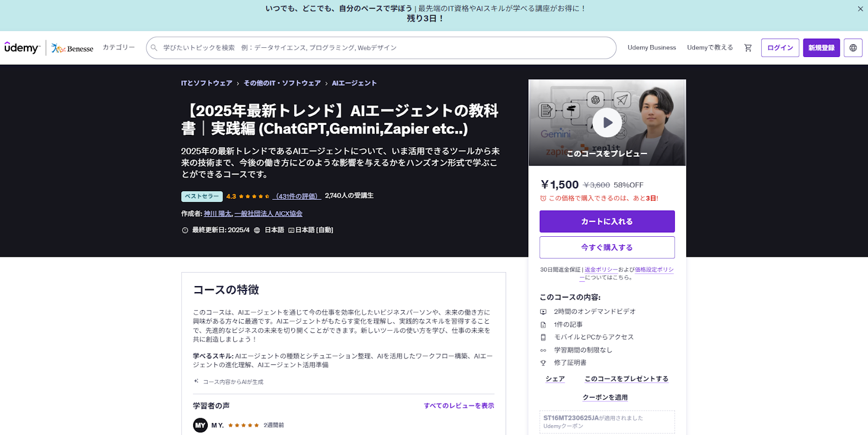Open the shopping cart icon
Viewport: 868px width, 435px height.
tap(748, 48)
